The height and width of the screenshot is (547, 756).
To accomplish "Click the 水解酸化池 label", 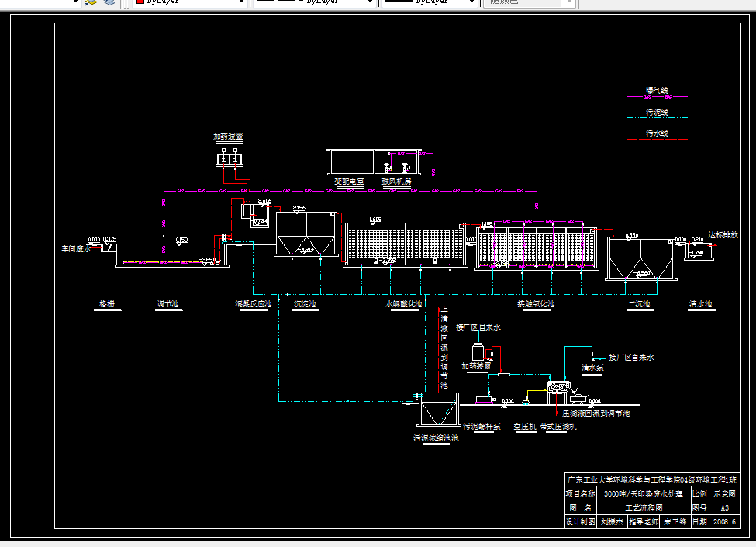I will point(403,304).
